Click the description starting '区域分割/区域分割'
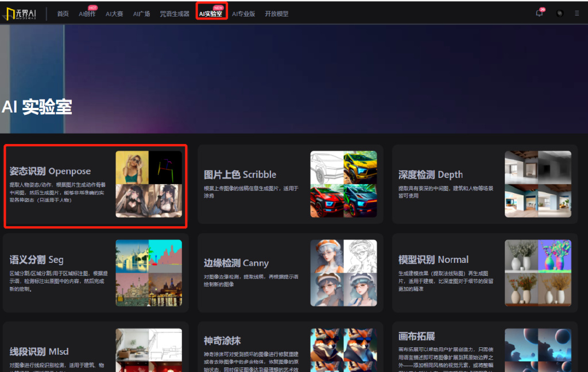 (x=59, y=281)
